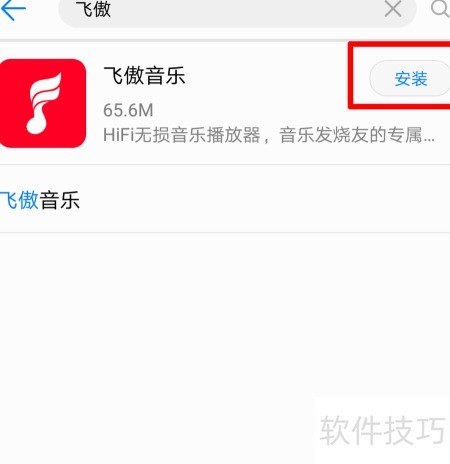
Task: Tap the blue 安装 label text
Action: coord(411,79)
